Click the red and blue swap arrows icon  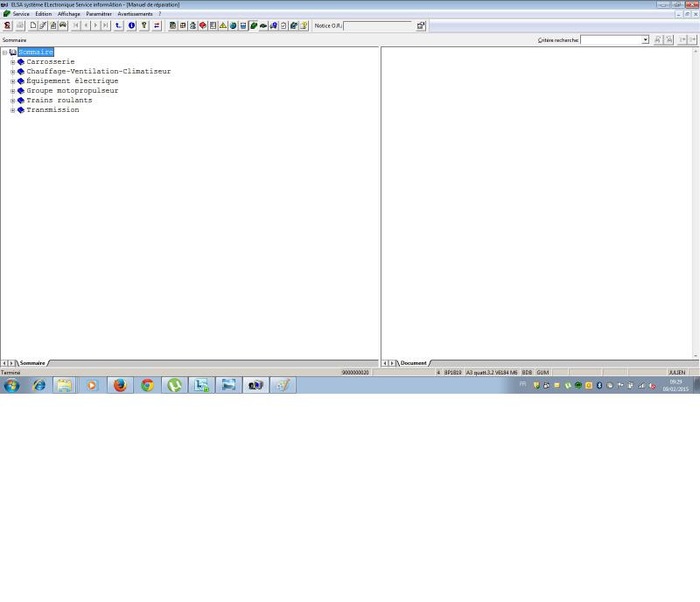click(157, 25)
